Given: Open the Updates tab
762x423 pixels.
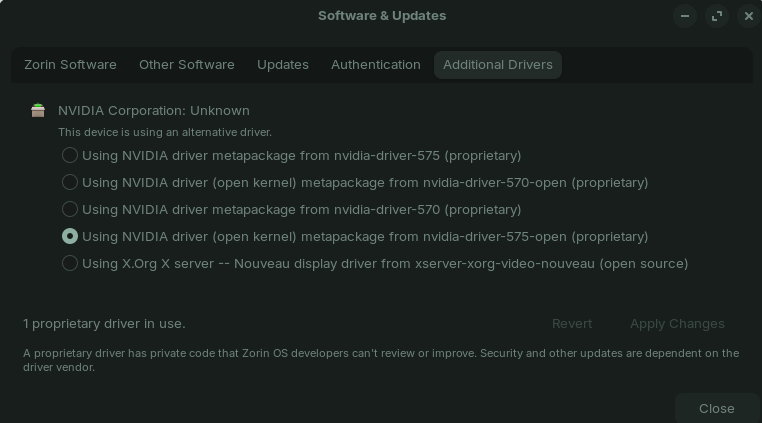Looking at the screenshot, I should coord(283,65).
